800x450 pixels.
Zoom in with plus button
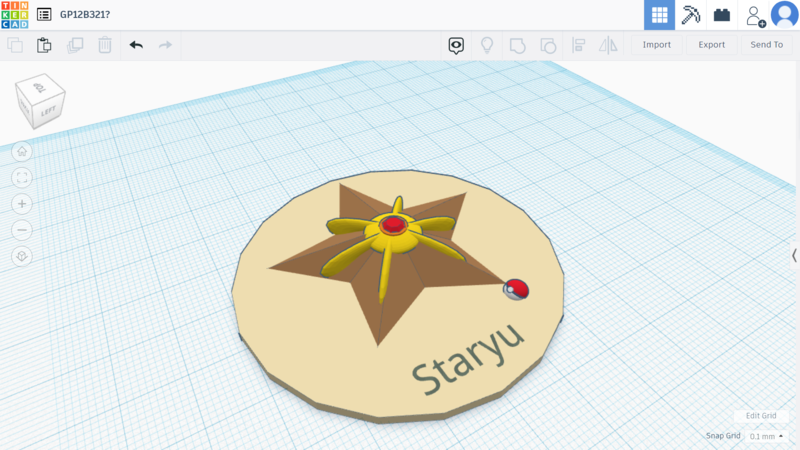pos(22,204)
